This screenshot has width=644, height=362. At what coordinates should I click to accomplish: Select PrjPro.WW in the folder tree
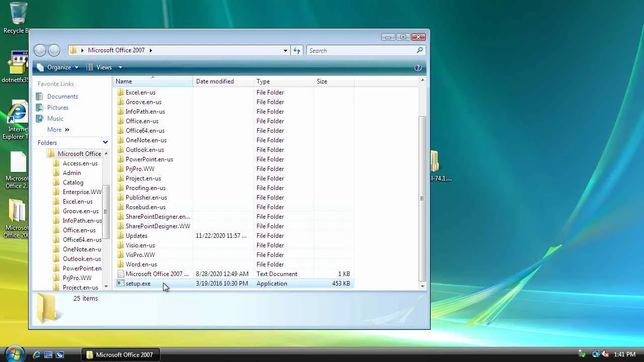[77, 278]
